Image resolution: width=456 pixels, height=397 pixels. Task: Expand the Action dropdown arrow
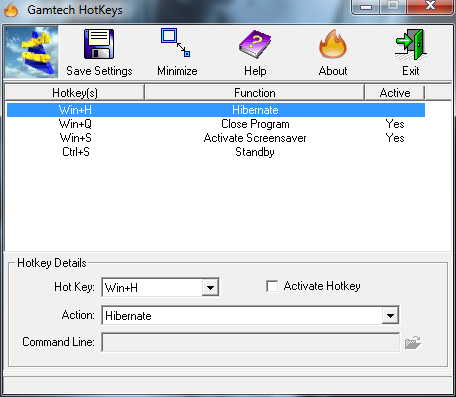click(390, 315)
